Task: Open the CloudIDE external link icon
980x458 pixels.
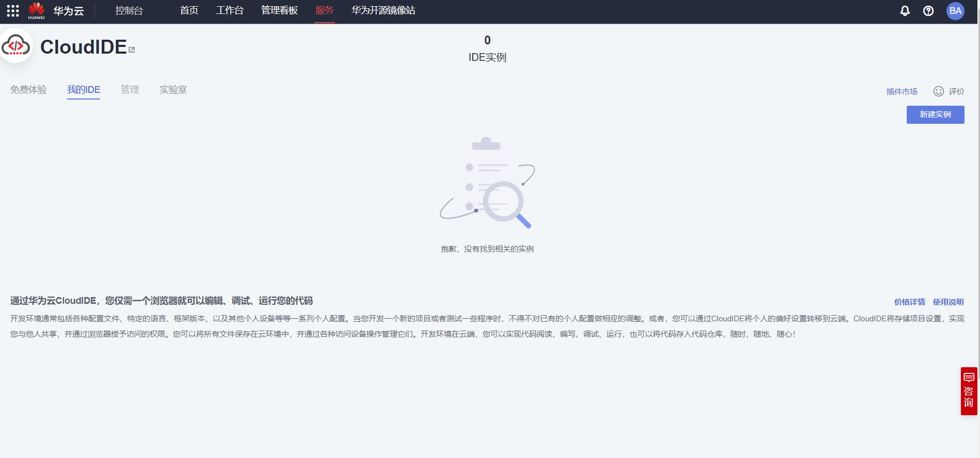Action: [x=132, y=50]
